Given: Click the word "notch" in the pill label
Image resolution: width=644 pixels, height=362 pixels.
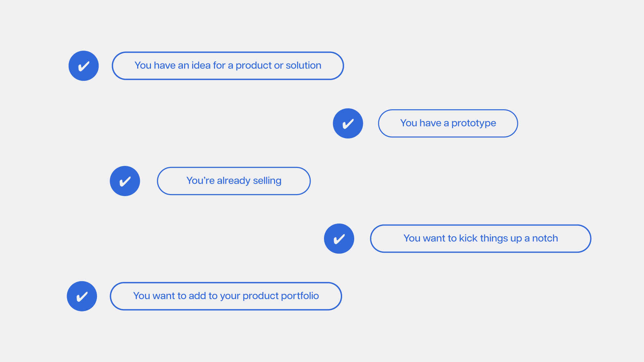Looking at the screenshot, I should [545, 238].
